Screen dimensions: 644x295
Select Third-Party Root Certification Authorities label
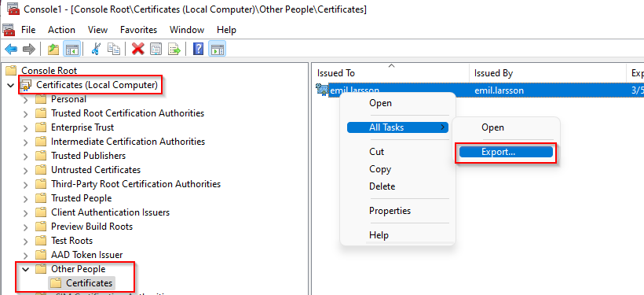coord(136,184)
